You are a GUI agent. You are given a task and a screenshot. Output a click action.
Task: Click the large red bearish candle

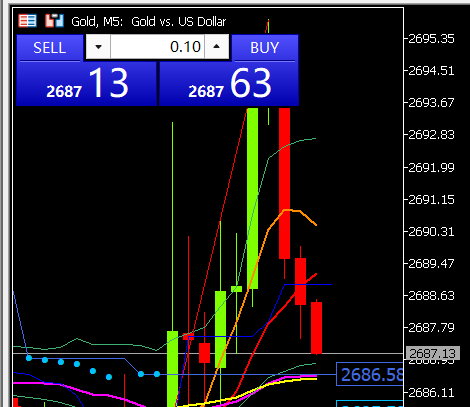tap(284, 183)
